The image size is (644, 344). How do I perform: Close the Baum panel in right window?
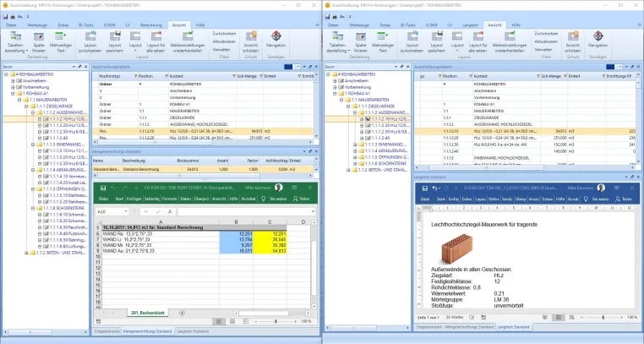tap(408, 67)
